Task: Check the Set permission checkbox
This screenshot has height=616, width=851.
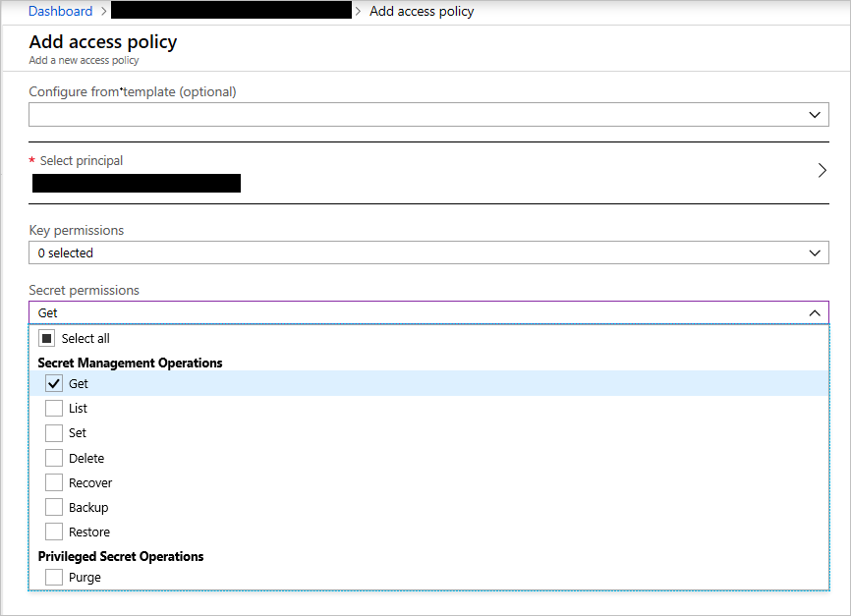Action: pyautogui.click(x=54, y=433)
